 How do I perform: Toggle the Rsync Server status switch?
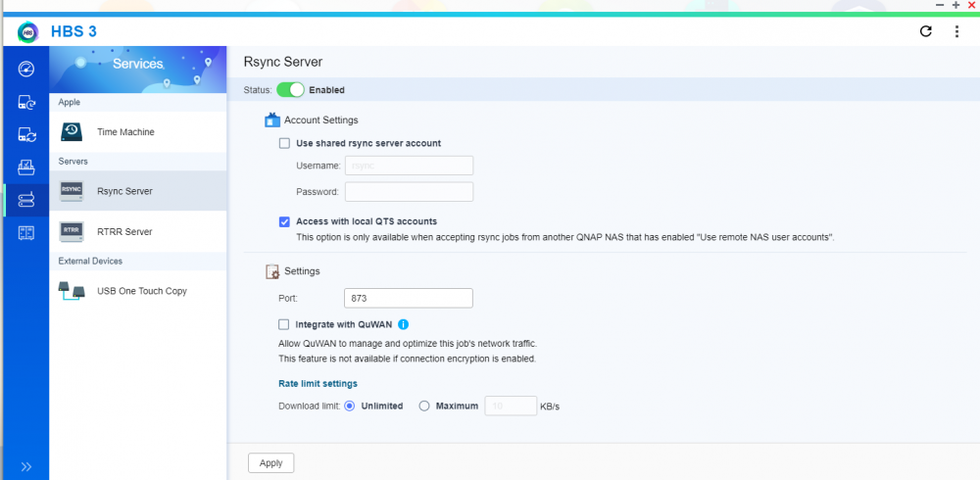pos(290,90)
